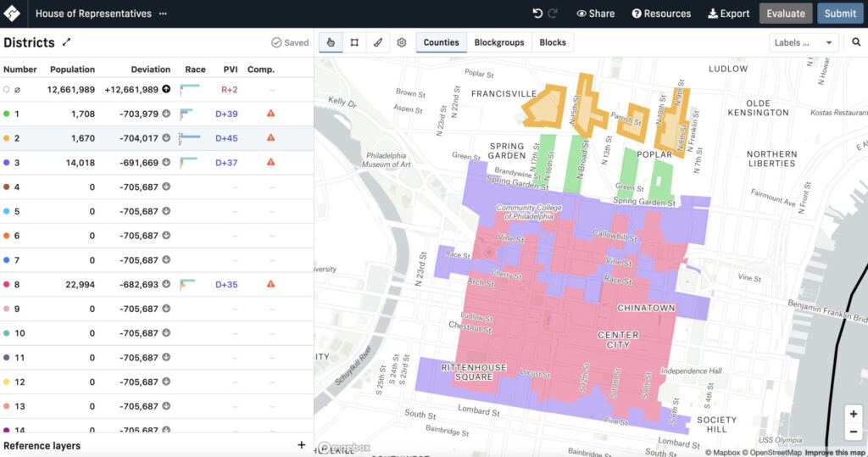Select the paintbrush selection tool
Screen dimensions: 868x457
[x=378, y=42]
